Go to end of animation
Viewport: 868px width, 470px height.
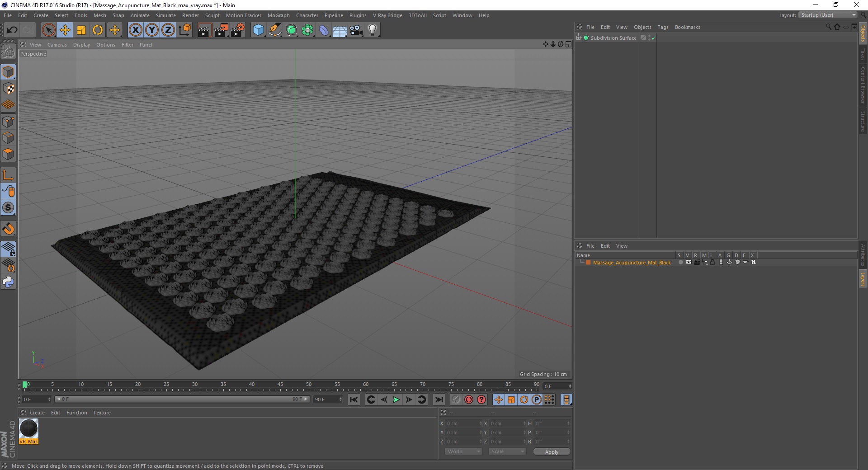[439, 399]
